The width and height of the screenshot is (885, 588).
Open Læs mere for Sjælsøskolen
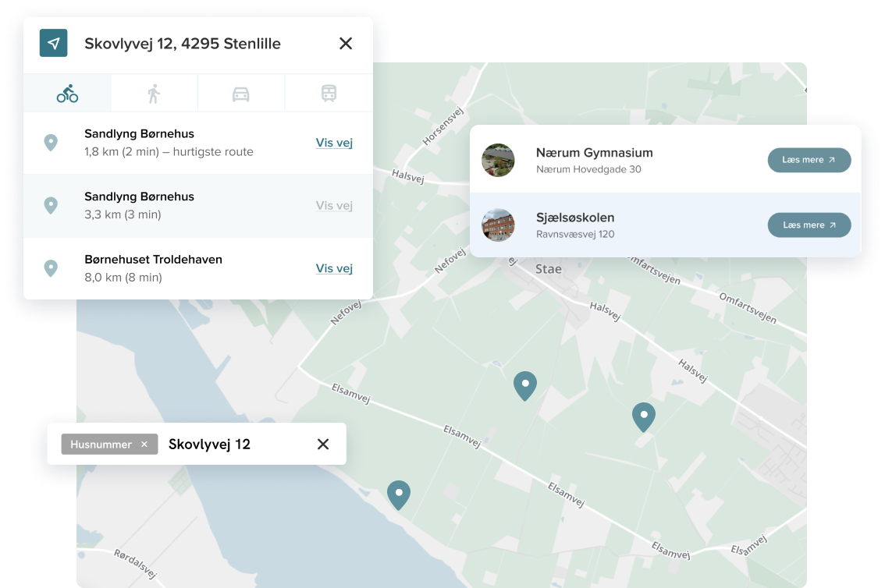coord(809,225)
